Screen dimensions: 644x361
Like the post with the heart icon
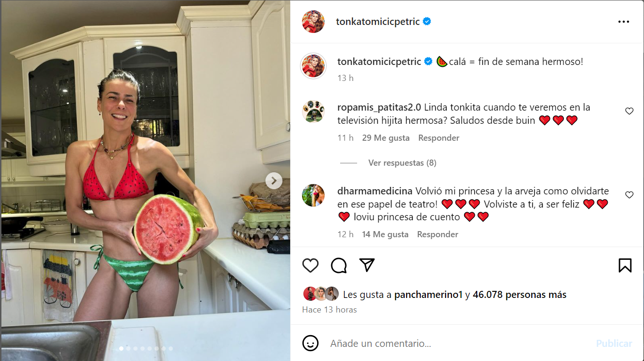310,265
